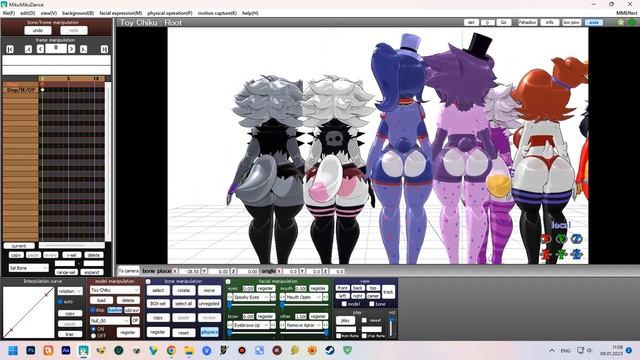Screen dimensions: 640x360
Task: Click the timeline vertical scrollbar
Action: [108, 161]
